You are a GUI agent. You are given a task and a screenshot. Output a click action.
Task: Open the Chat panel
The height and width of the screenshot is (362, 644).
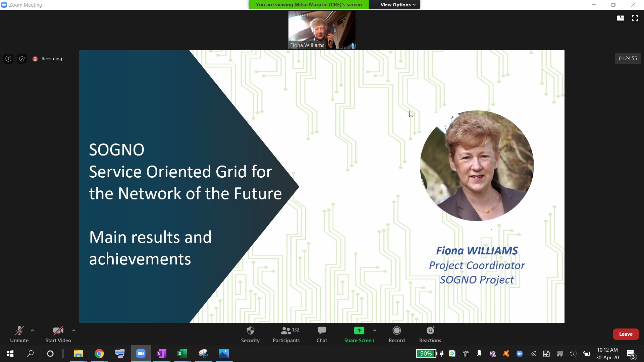click(x=322, y=334)
